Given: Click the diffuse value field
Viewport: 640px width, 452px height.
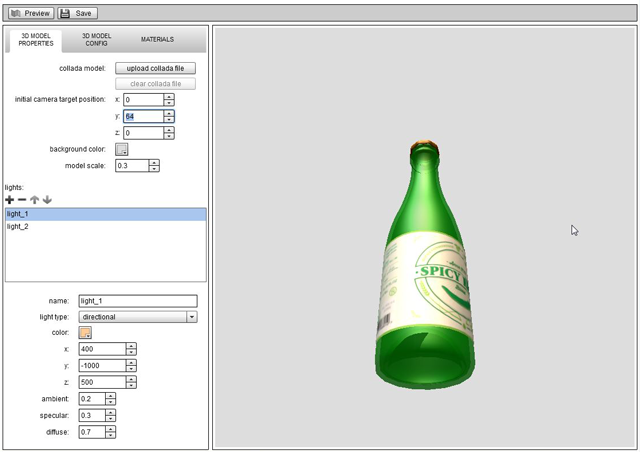Looking at the screenshot, I should 92,432.
